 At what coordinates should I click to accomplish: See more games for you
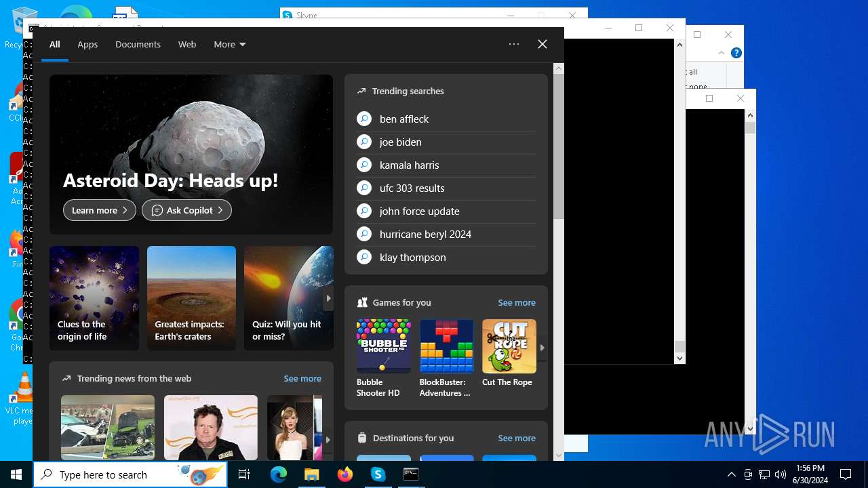[517, 302]
